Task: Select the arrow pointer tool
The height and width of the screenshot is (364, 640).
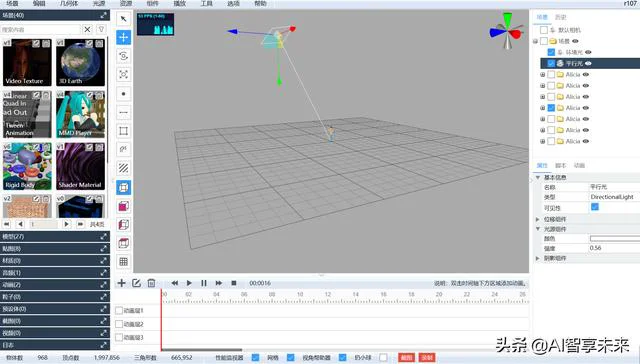Action: click(123, 19)
